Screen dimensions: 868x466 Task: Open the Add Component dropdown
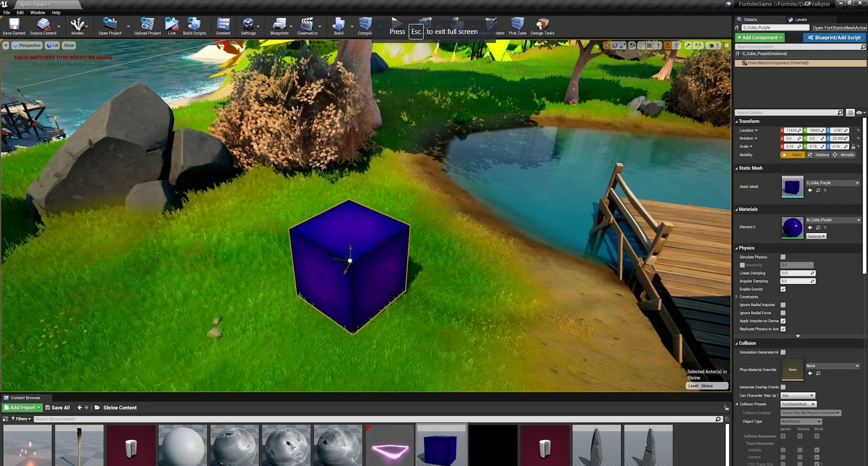760,38
